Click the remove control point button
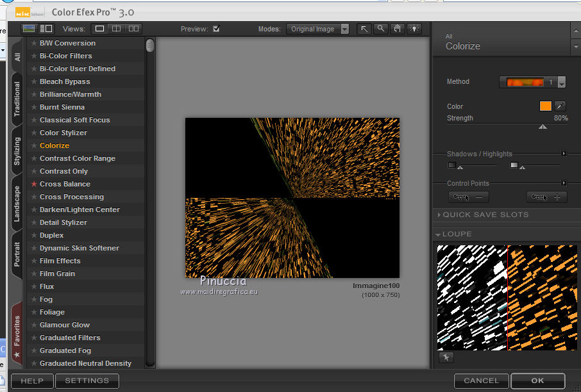The height and width of the screenshot is (392, 581). 468,197
